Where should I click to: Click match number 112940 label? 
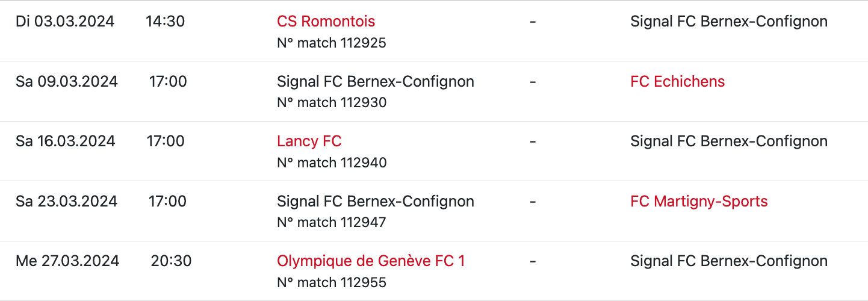pos(331,163)
